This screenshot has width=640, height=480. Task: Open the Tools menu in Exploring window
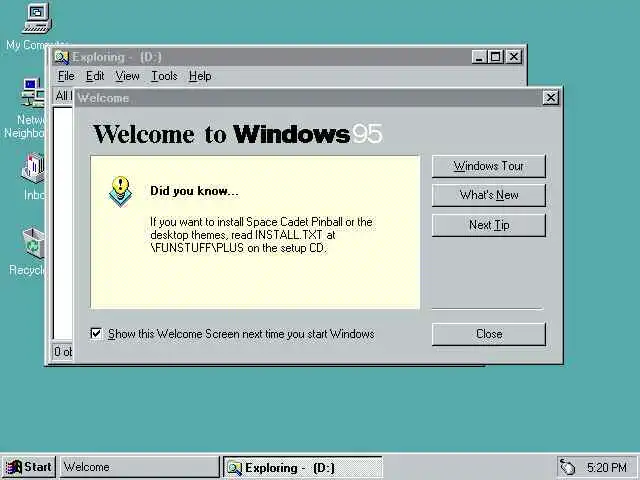pyautogui.click(x=164, y=76)
